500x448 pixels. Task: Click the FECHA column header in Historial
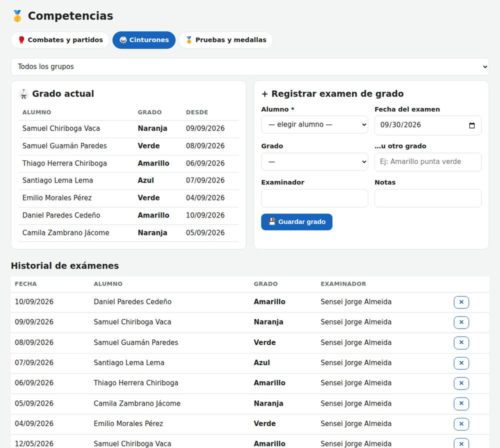coord(26,284)
